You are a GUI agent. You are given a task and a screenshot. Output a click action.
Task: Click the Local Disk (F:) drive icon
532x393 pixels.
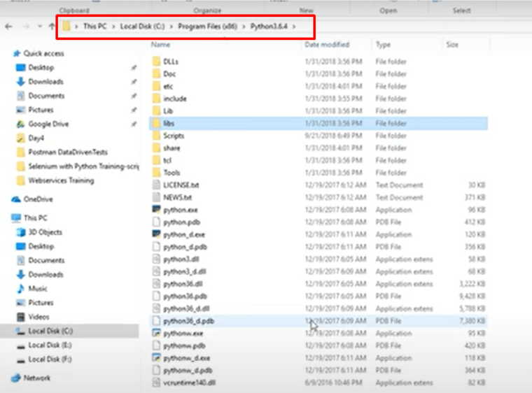(x=21, y=359)
